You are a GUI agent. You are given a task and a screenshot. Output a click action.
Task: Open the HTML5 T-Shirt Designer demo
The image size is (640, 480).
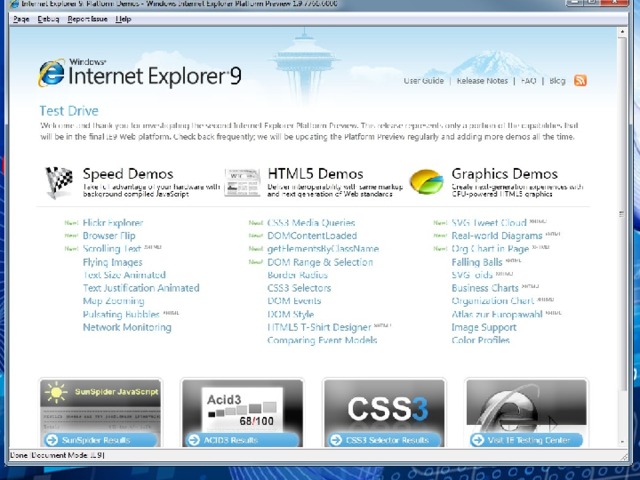pyautogui.click(x=319, y=327)
